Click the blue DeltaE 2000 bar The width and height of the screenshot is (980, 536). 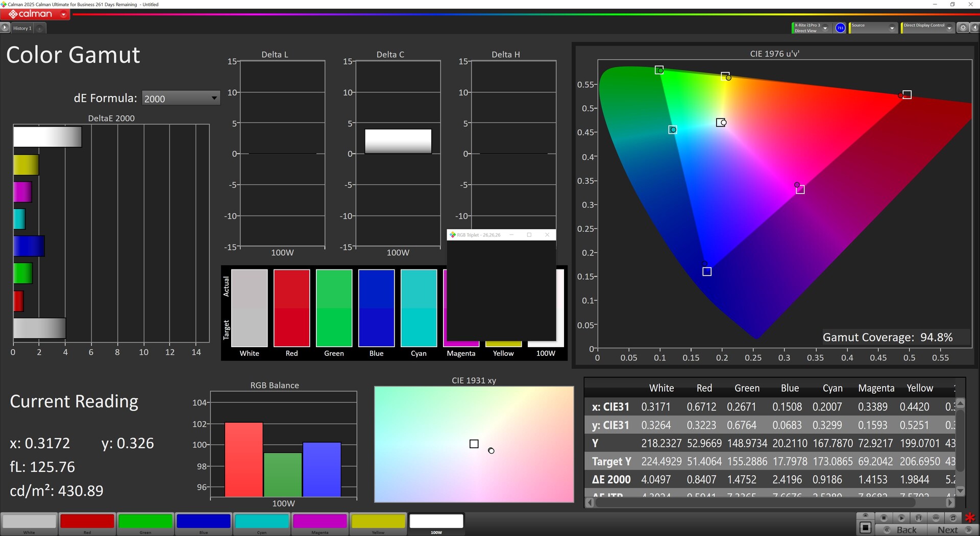click(x=29, y=246)
